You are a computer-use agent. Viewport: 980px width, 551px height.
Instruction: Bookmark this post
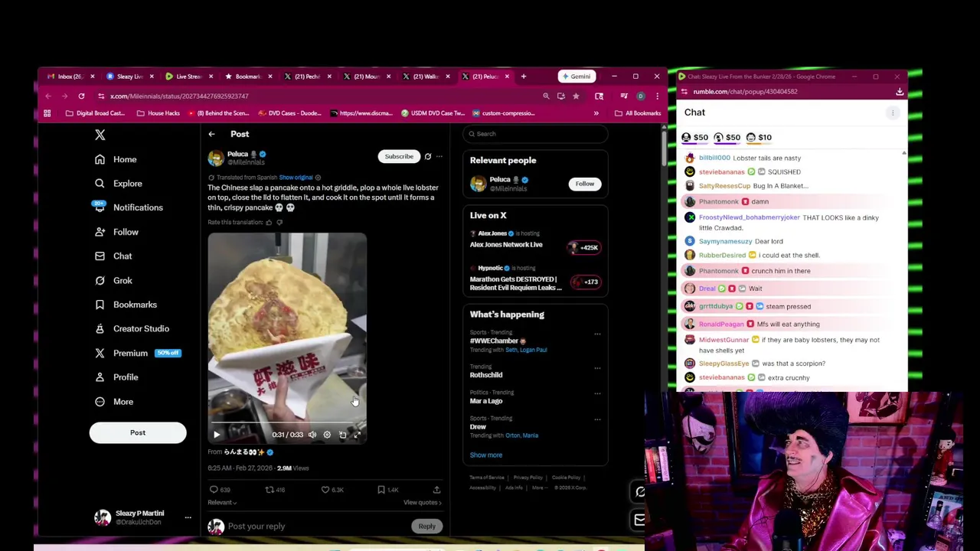(x=387, y=490)
